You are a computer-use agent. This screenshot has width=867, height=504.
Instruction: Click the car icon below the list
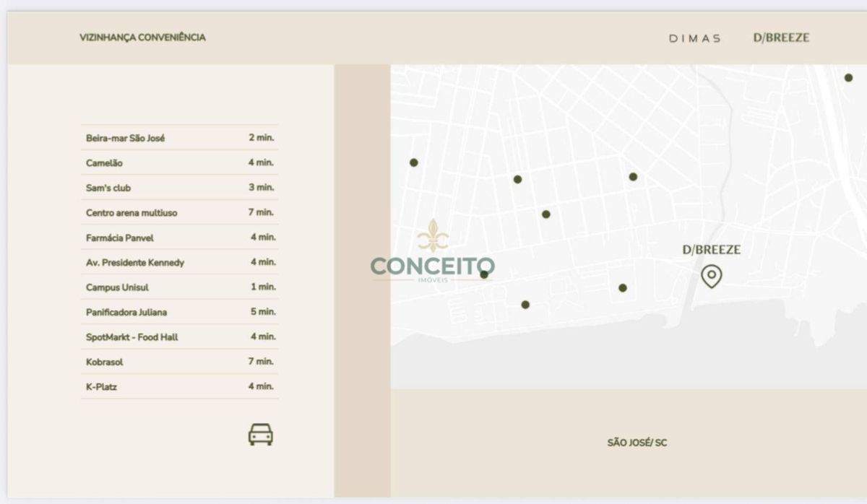[261, 434]
